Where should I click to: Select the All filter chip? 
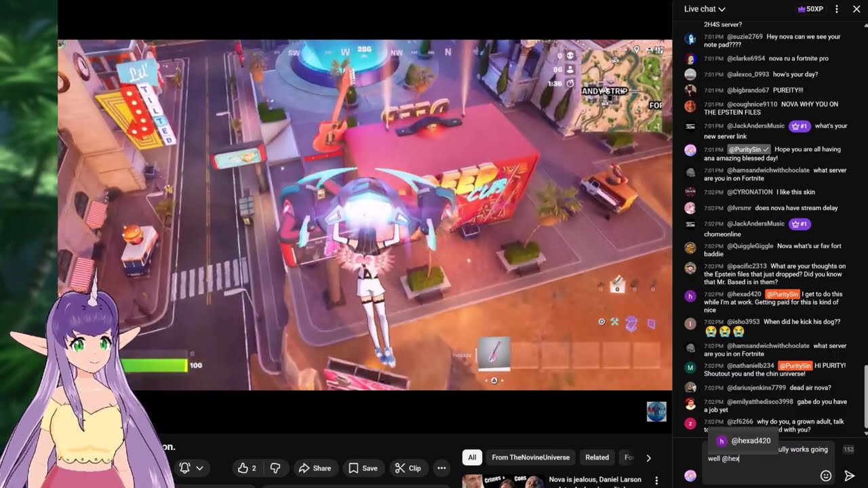[472, 457]
